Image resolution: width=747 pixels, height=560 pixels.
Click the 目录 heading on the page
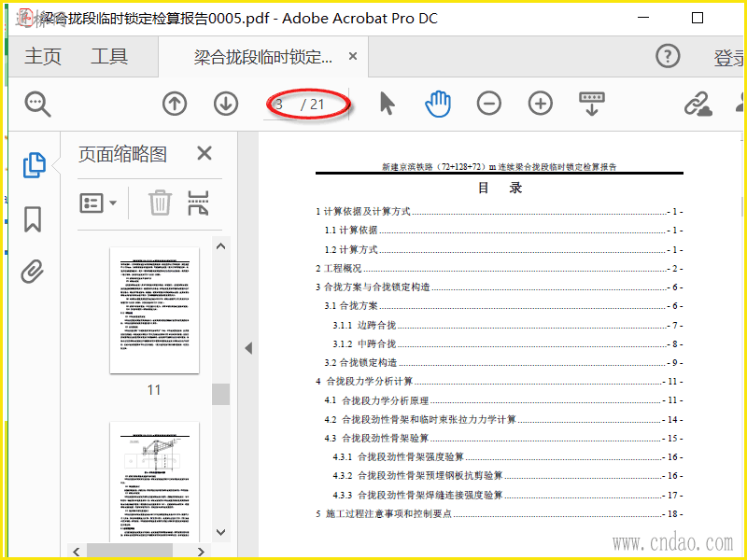500,189
